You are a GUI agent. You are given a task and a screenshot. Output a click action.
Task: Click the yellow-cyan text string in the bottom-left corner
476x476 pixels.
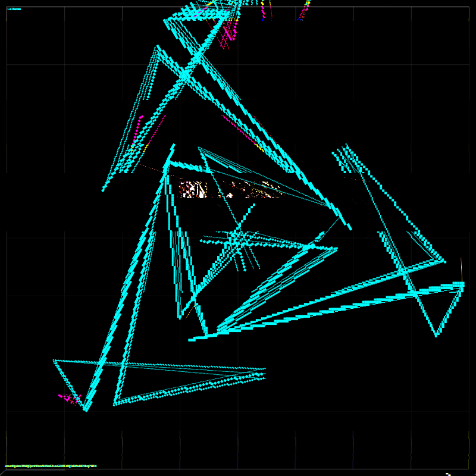[x=51, y=466]
